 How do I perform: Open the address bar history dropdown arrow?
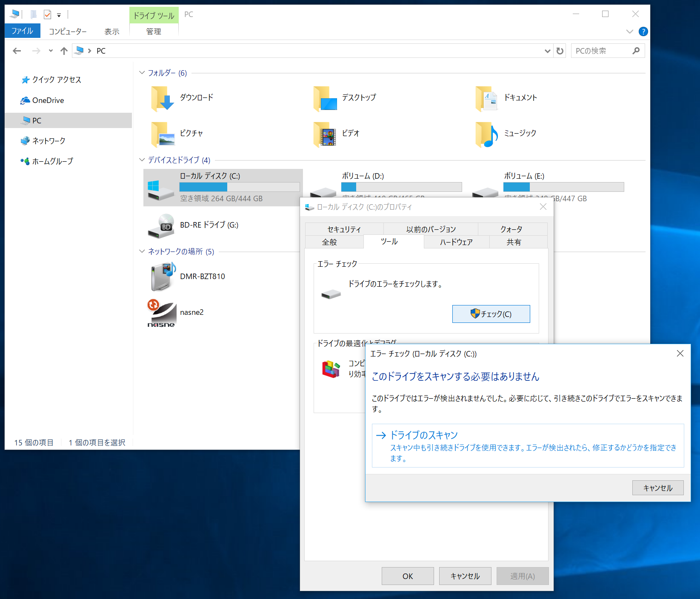pyautogui.click(x=547, y=51)
